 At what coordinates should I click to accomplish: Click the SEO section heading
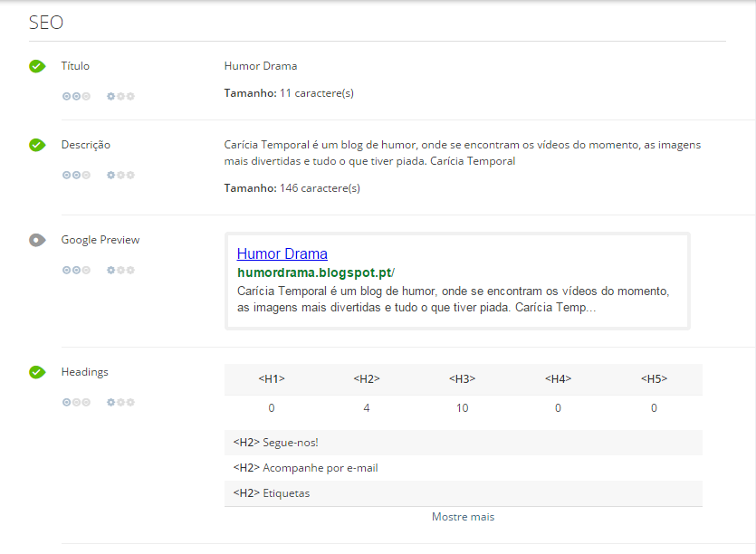coord(46,23)
